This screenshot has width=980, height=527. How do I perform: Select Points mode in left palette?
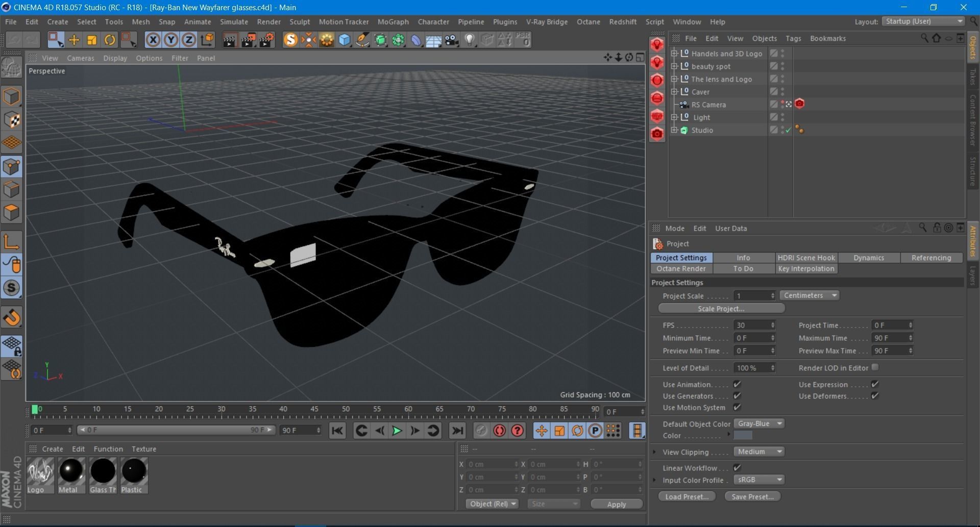pos(12,167)
